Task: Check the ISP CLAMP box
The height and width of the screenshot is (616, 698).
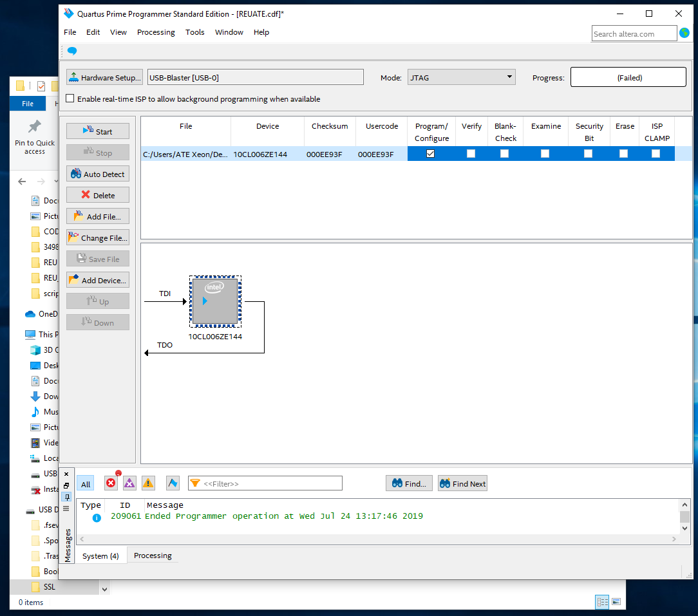Action: point(656,154)
